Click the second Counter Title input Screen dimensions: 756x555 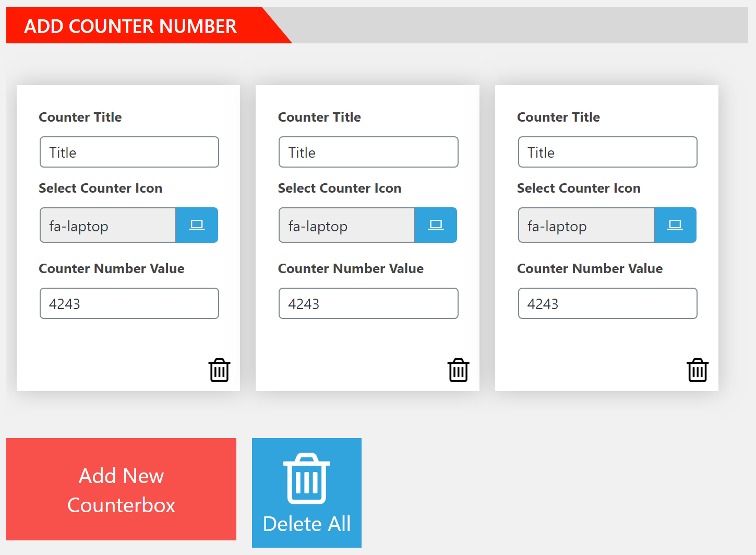pyautogui.click(x=368, y=152)
